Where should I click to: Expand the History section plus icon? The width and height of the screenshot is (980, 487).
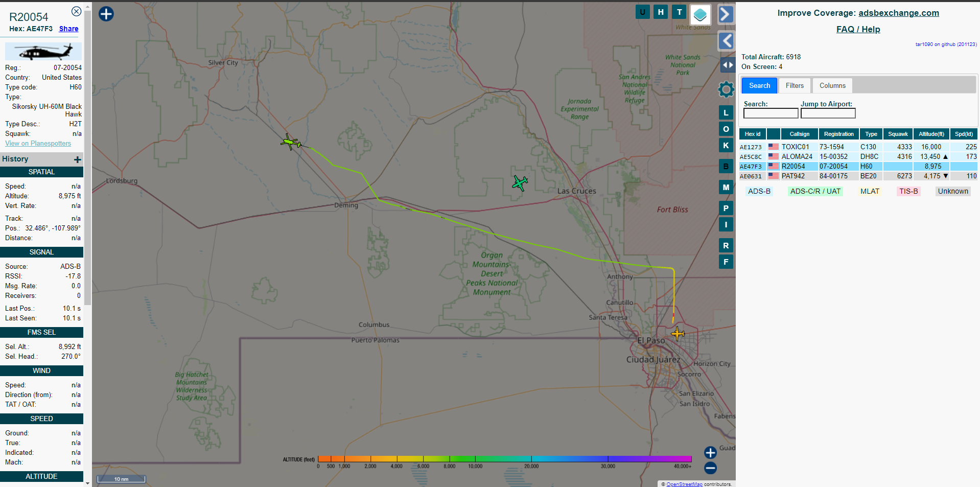(78, 159)
